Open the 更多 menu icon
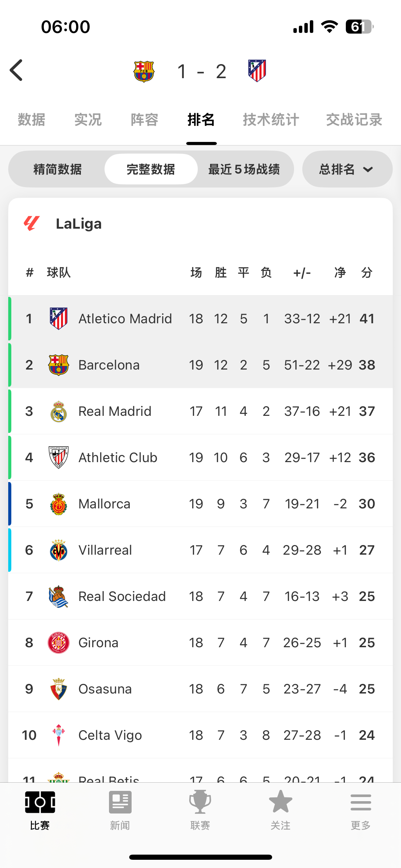This screenshot has height=868, width=401. [361, 802]
